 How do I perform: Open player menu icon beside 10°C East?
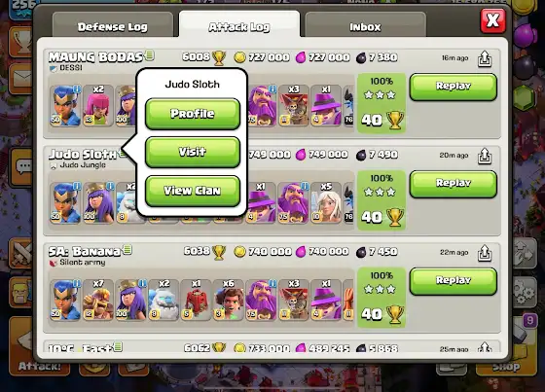coord(118,347)
